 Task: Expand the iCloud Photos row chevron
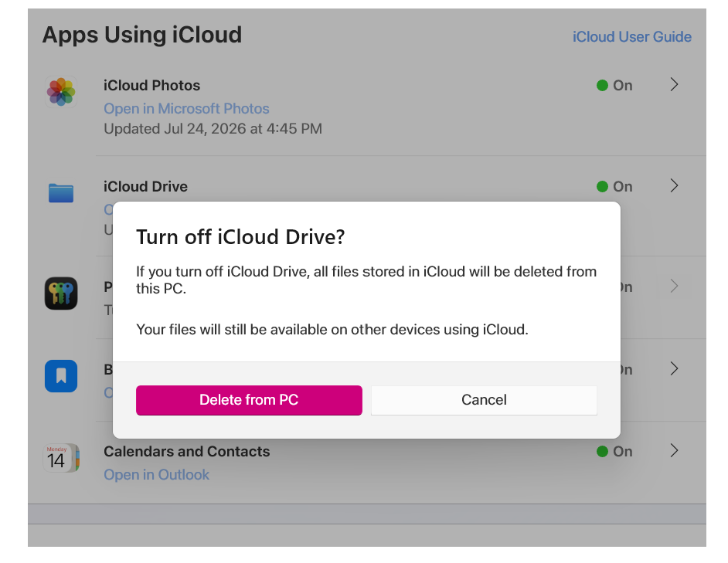[x=674, y=84]
